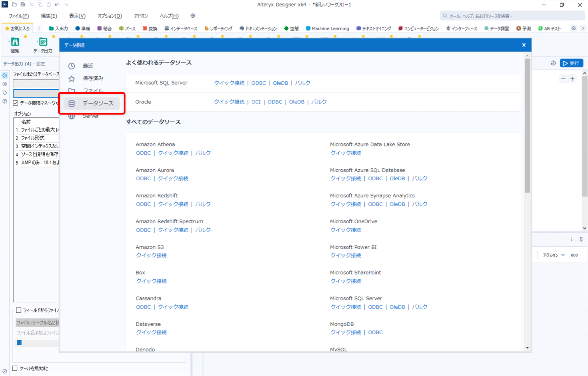Toggle ツールを無効化 checkbox
Image resolution: width=588 pixels, height=376 pixels.
(15, 368)
